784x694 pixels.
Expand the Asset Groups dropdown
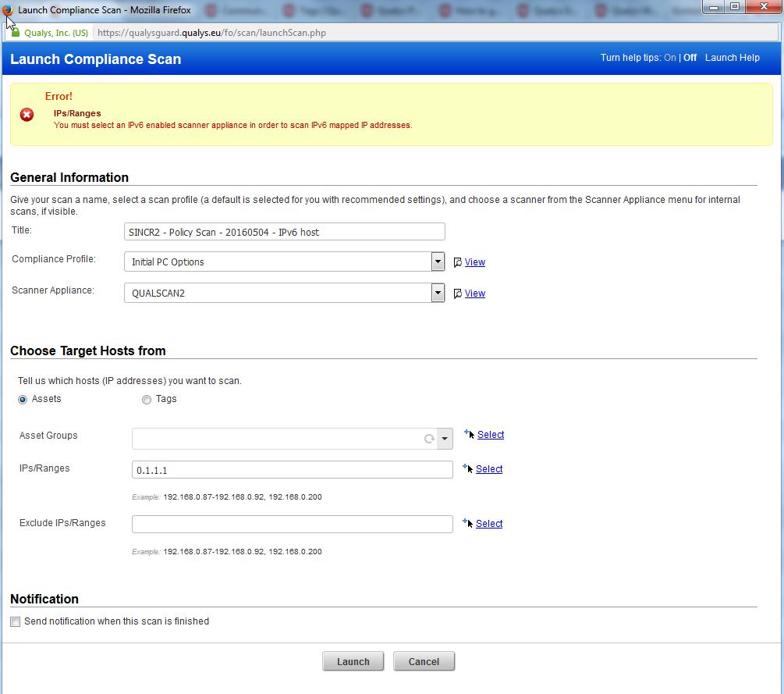tap(445, 439)
